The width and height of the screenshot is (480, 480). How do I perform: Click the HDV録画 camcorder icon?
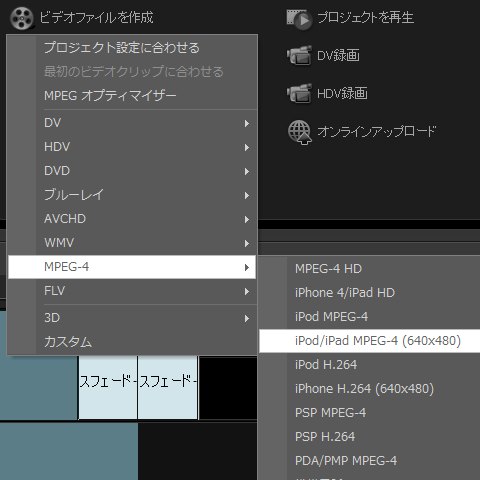click(299, 93)
